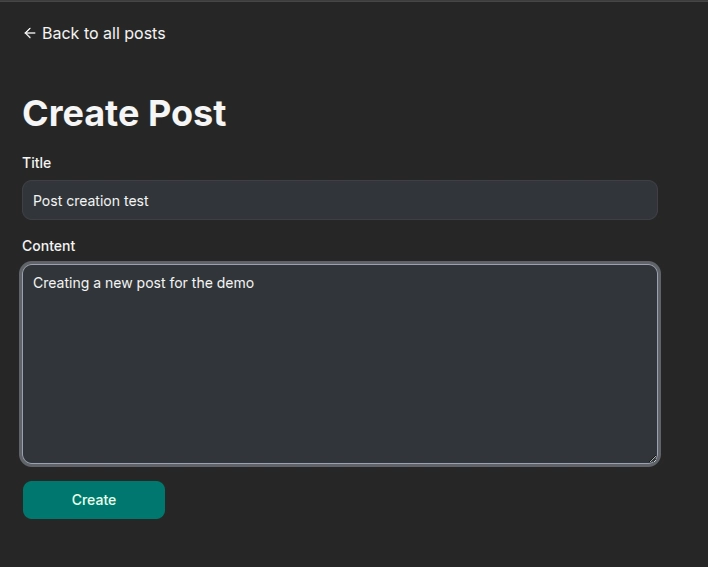Click the "Title" field label
The image size is (708, 567).
coord(36,163)
